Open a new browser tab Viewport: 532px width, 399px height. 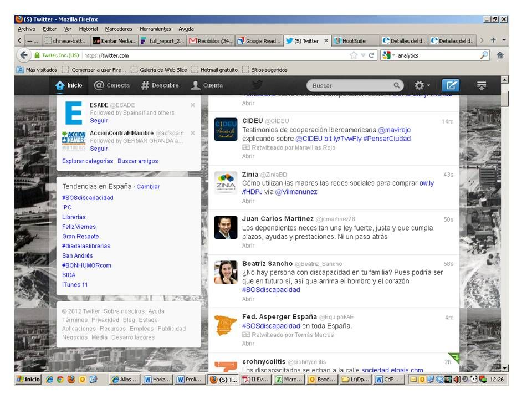click(x=493, y=40)
